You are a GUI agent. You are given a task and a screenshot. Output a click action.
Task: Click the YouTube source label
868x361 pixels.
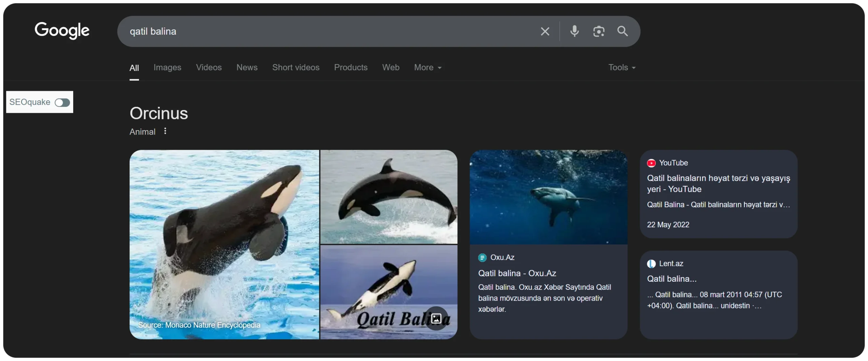pos(673,163)
